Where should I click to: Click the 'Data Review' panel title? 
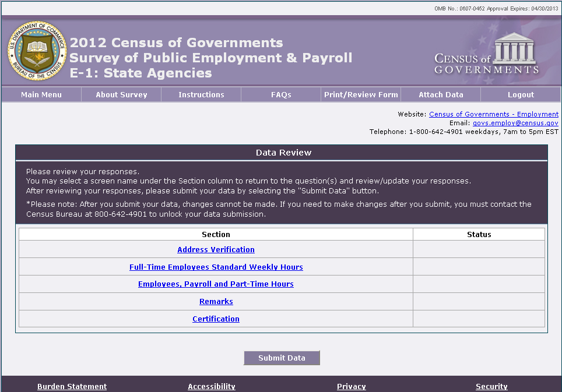coord(283,153)
